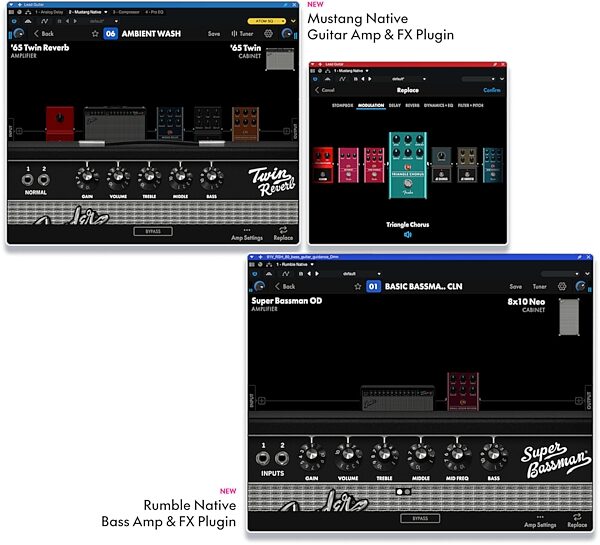Adjust the MID FREQ knob on the Super Bassman

pyautogui.click(x=457, y=456)
